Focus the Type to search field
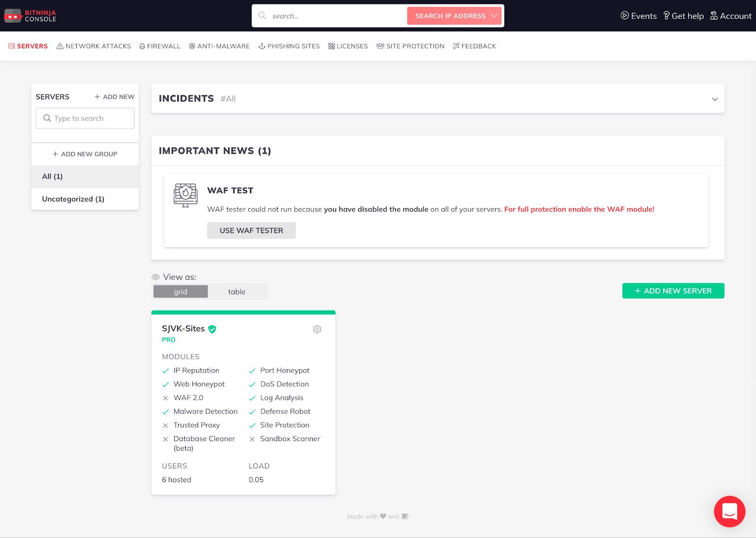 tap(85, 118)
